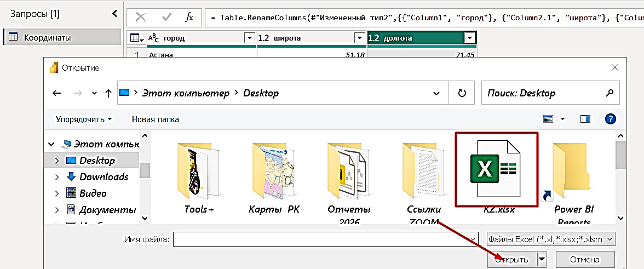This screenshot has height=269, width=644.
Task: Open the город column filter dropdown
Action: (249, 38)
